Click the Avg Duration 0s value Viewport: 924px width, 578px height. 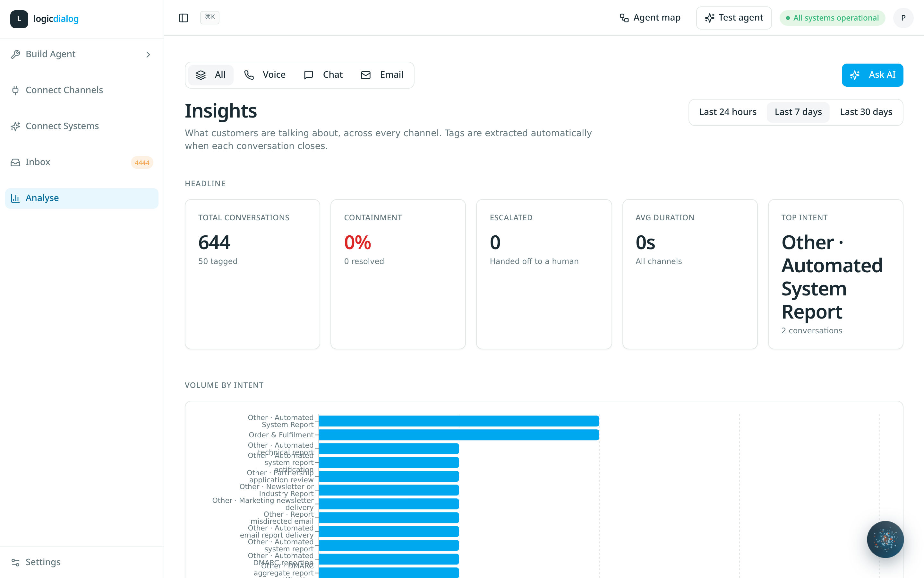pyautogui.click(x=645, y=242)
